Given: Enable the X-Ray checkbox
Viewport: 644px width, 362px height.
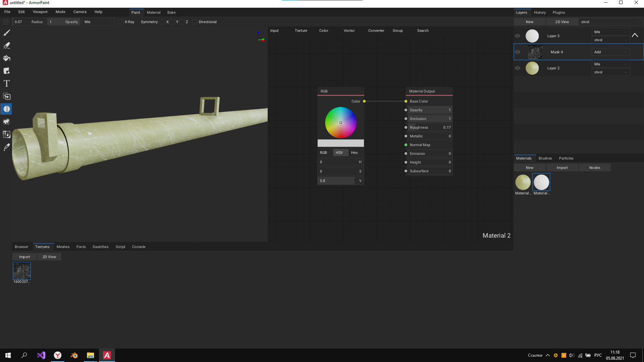Looking at the screenshot, I should 121,22.
